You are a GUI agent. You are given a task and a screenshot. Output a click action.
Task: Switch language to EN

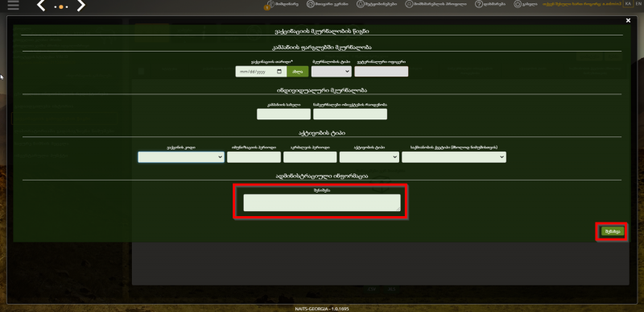pyautogui.click(x=638, y=4)
